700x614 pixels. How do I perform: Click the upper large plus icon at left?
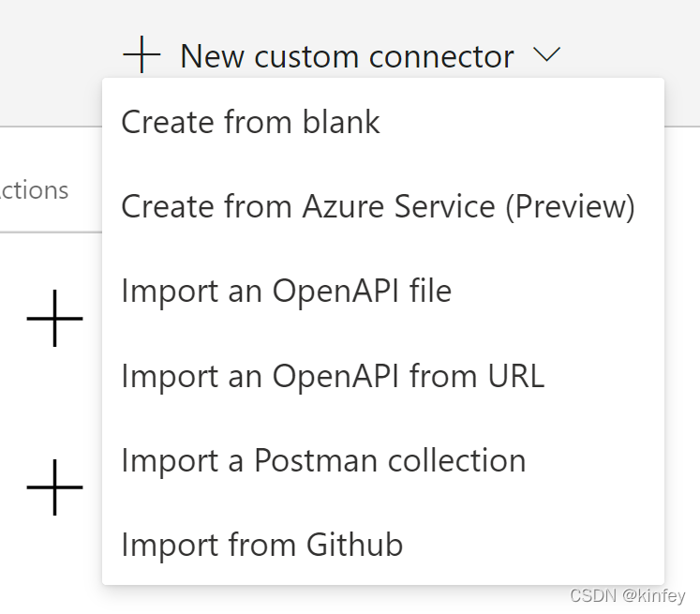click(x=55, y=319)
